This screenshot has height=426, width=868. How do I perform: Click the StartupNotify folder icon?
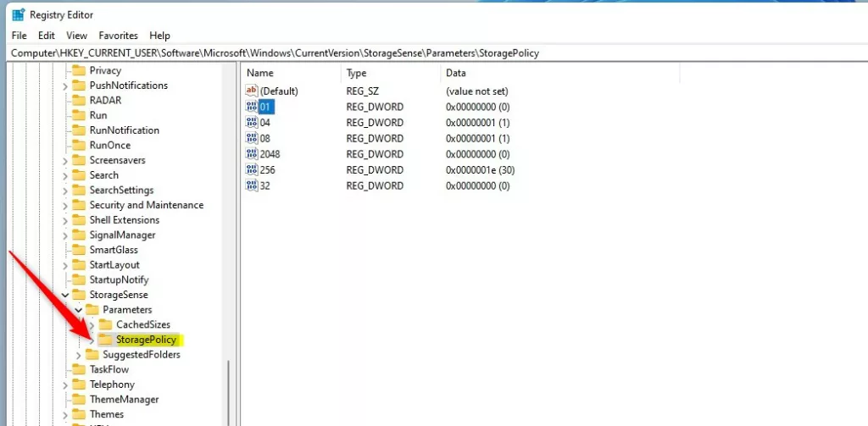(x=79, y=279)
